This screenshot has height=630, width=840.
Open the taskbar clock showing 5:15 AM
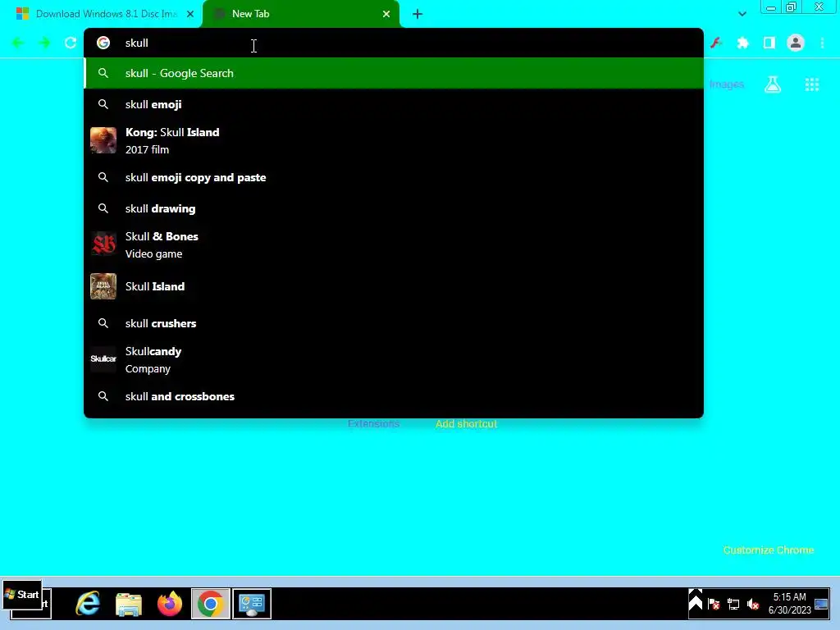click(x=790, y=603)
